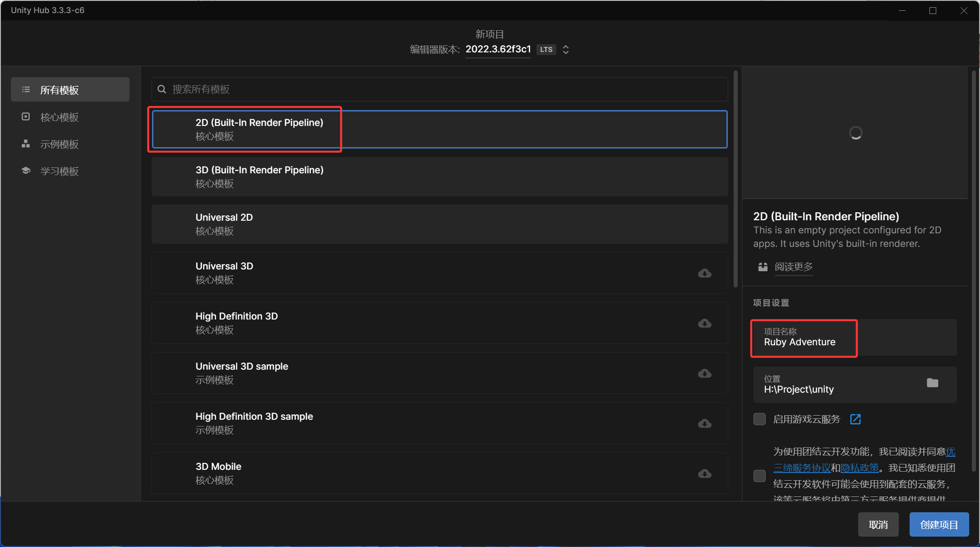Switch to Sample templates category
Image resolution: width=980 pixels, height=547 pixels.
(59, 144)
